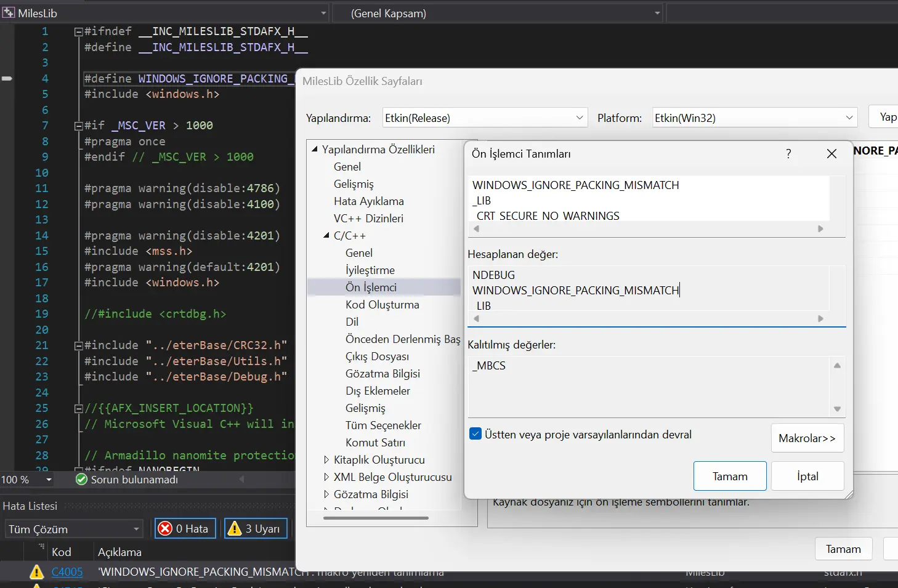Collapse the #ifndef code block at line 1

pyautogui.click(x=78, y=31)
